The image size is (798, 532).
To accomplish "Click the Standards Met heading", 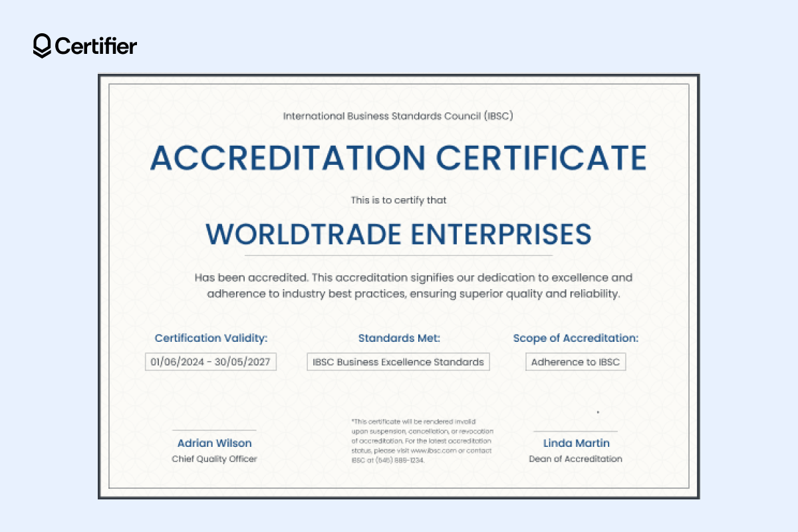I will (398, 338).
